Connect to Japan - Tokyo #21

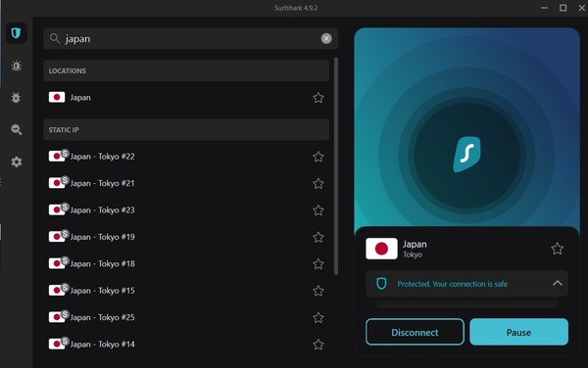click(x=186, y=183)
